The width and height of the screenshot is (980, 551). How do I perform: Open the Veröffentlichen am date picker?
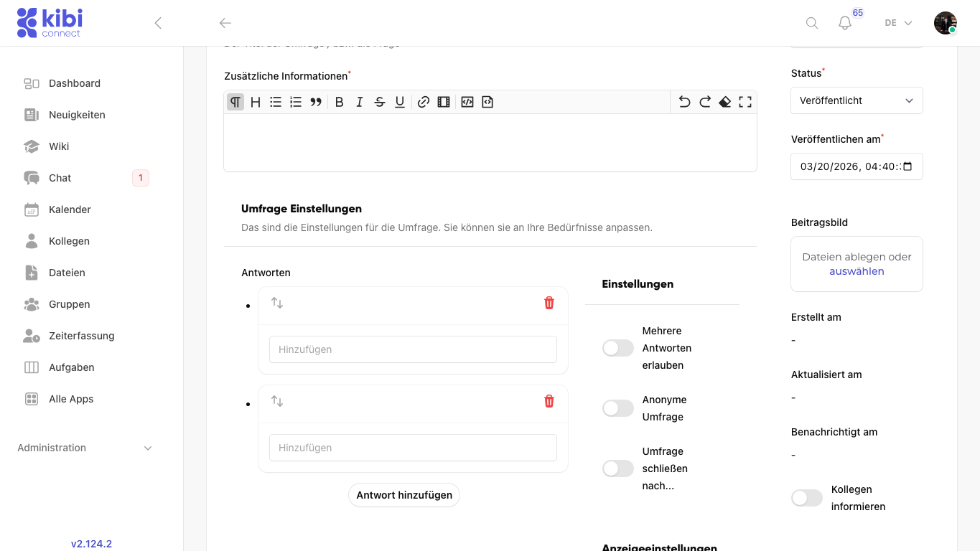(906, 166)
